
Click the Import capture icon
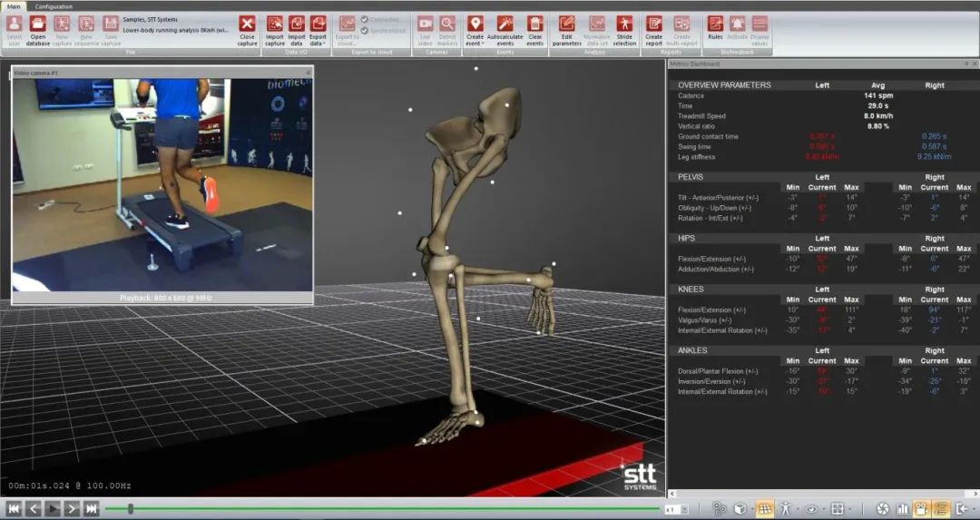[274, 25]
